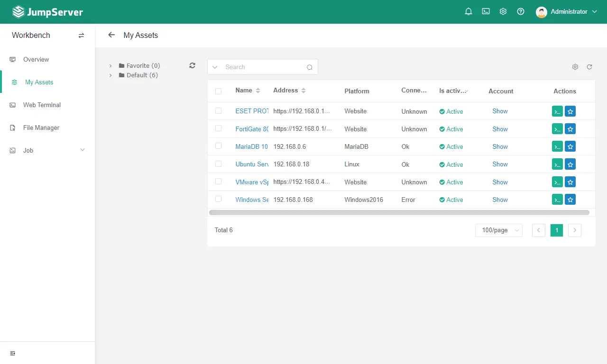Click the JumpServer logo
The image size is (607, 364).
pyautogui.click(x=47, y=12)
